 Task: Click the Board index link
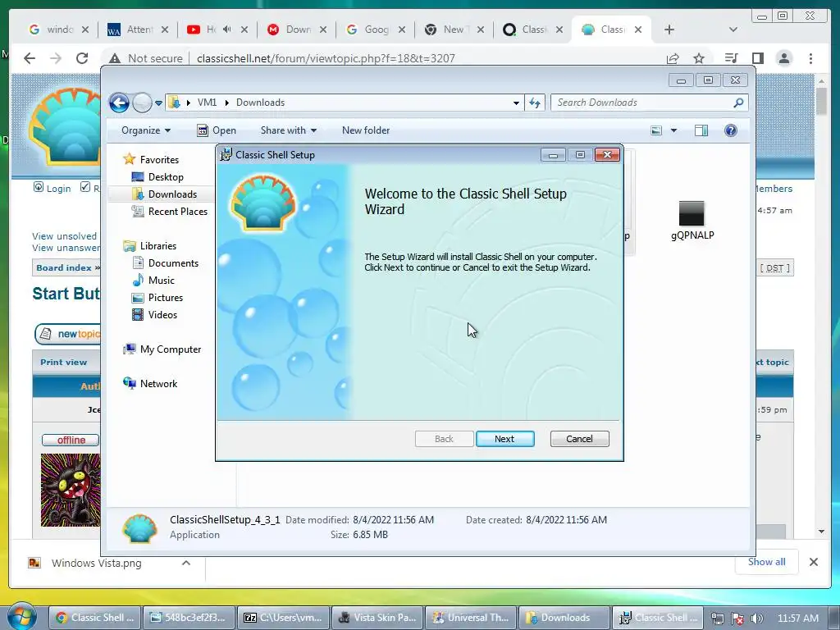tap(64, 267)
